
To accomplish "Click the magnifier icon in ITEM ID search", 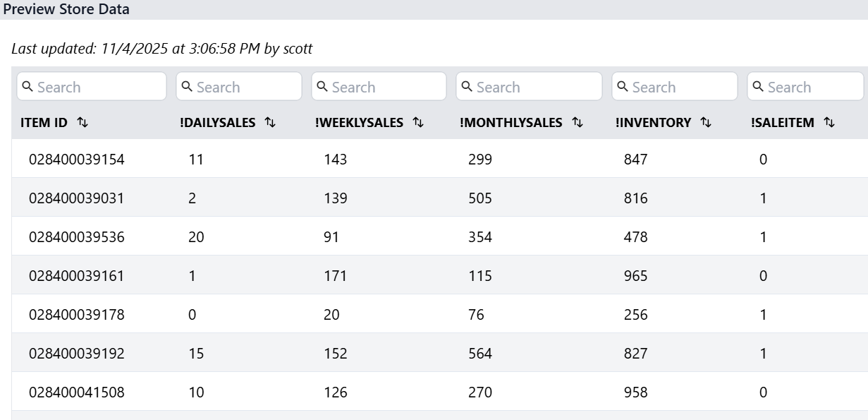I will pyautogui.click(x=28, y=87).
